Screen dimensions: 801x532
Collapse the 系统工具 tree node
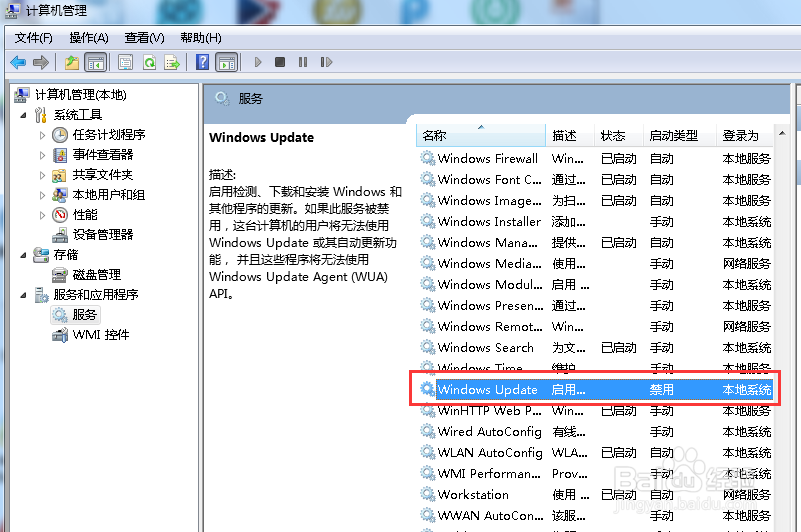pyautogui.click(x=23, y=115)
